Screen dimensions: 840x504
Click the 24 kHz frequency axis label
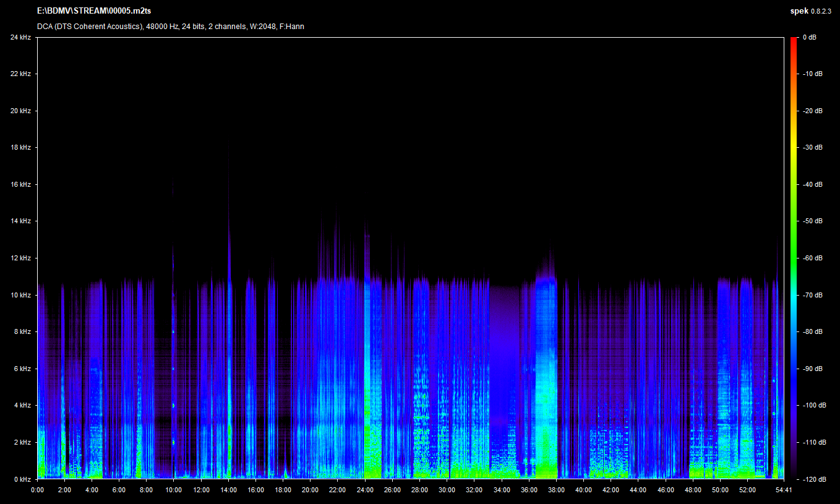(x=20, y=37)
